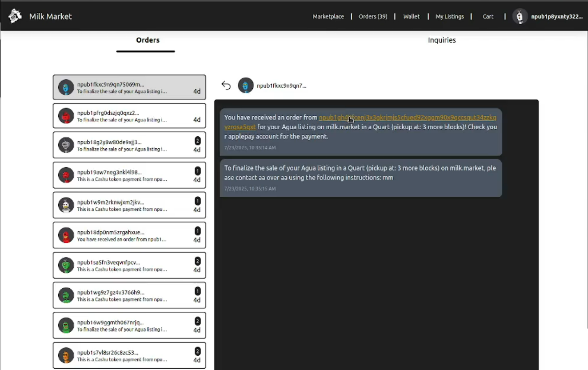Click the chat header blue avatar
The image size is (588, 370).
(246, 85)
